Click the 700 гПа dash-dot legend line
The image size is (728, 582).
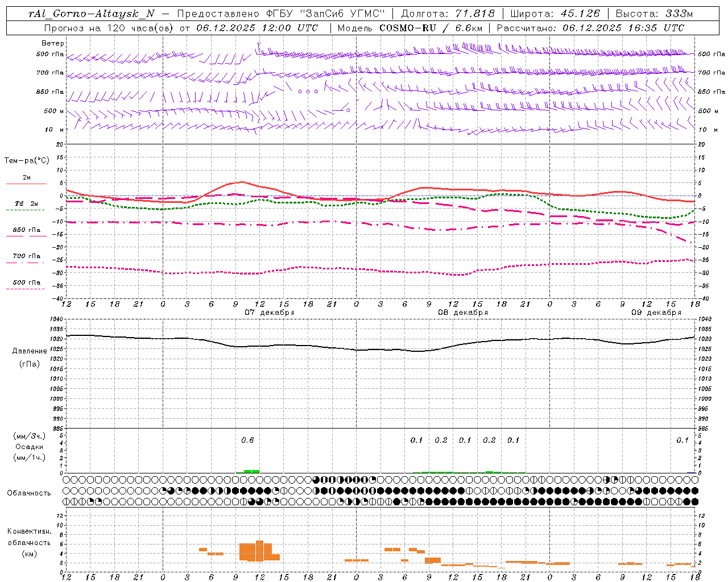tap(25, 263)
